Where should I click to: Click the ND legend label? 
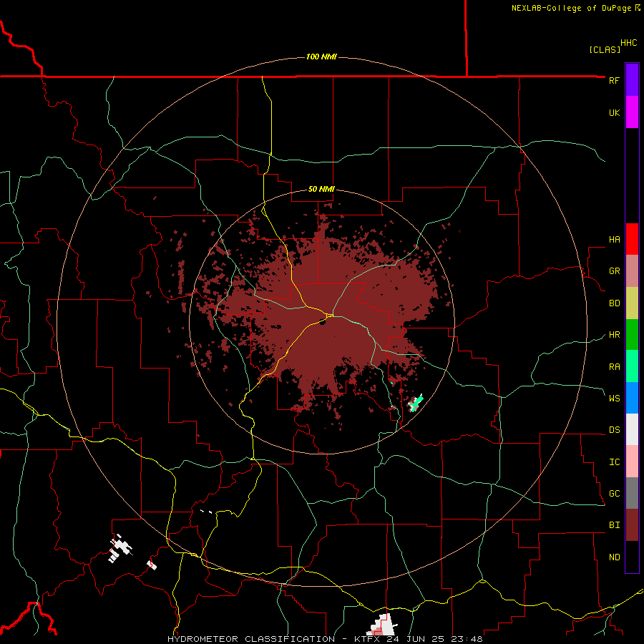point(614,557)
